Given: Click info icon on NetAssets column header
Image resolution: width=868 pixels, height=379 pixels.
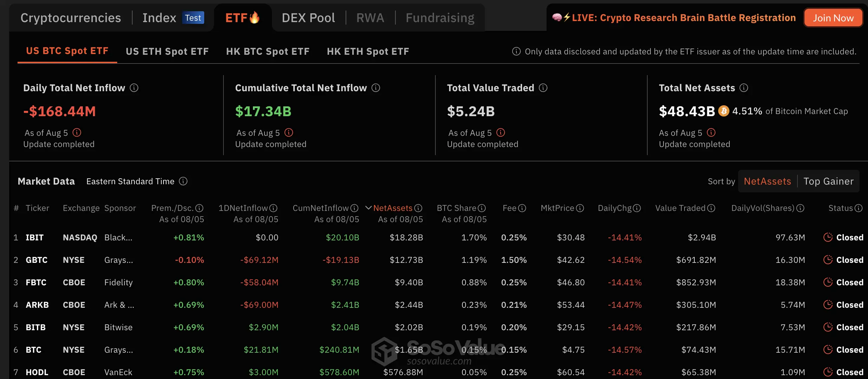Looking at the screenshot, I should point(418,208).
